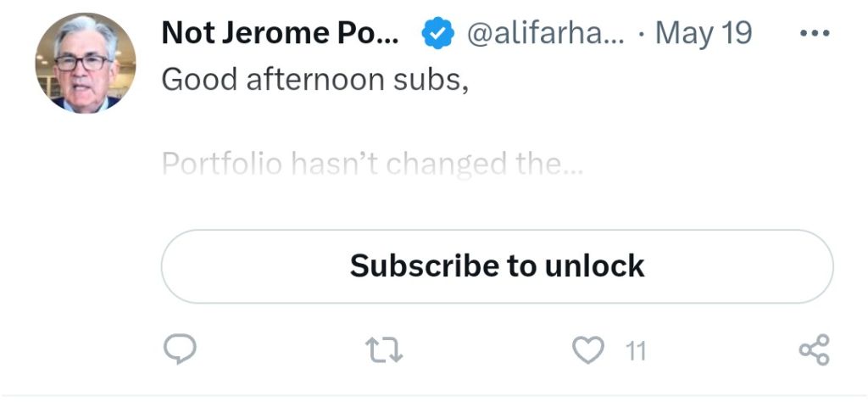Click the like count 11

click(635, 349)
